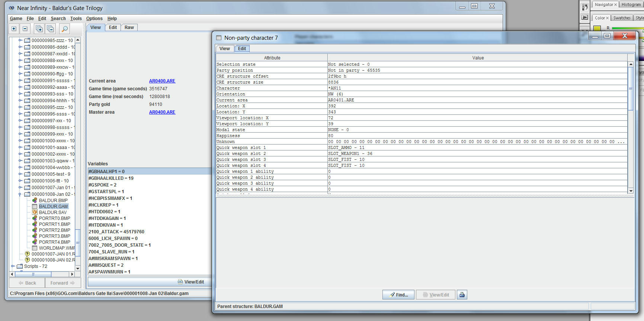Open the PORTRT4.BMP portrait file
This screenshot has height=321, width=644.
click(x=54, y=242)
